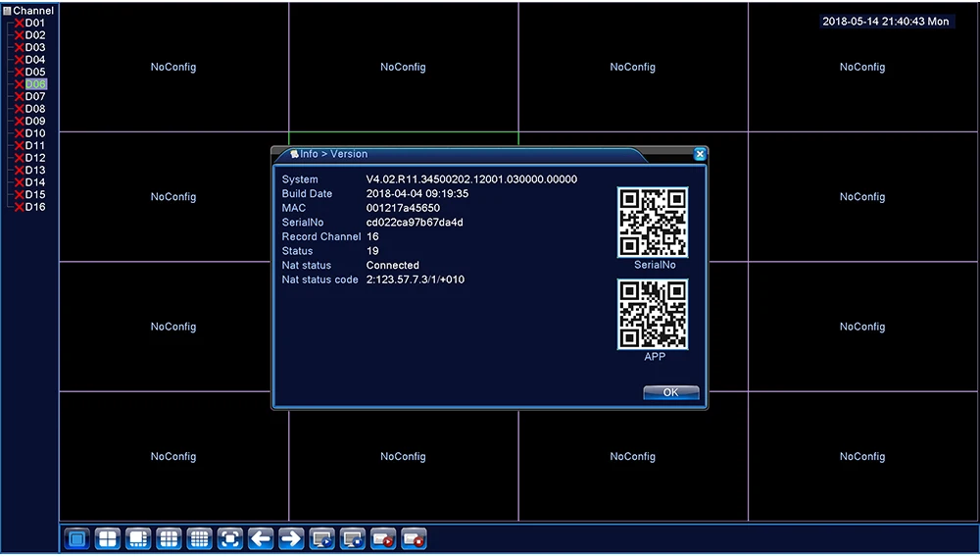
Task: Click build date 2018-04-04 09:19:35
Action: point(416,194)
